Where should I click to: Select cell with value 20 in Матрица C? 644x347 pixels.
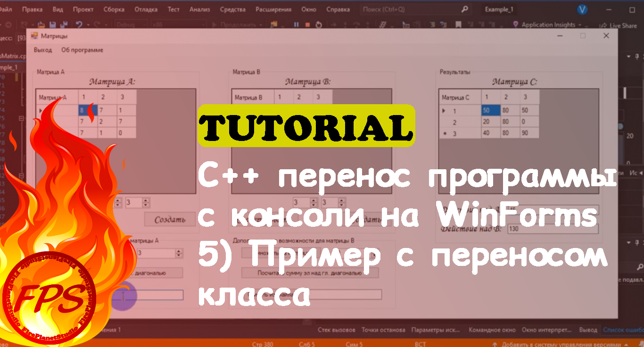[x=491, y=122]
